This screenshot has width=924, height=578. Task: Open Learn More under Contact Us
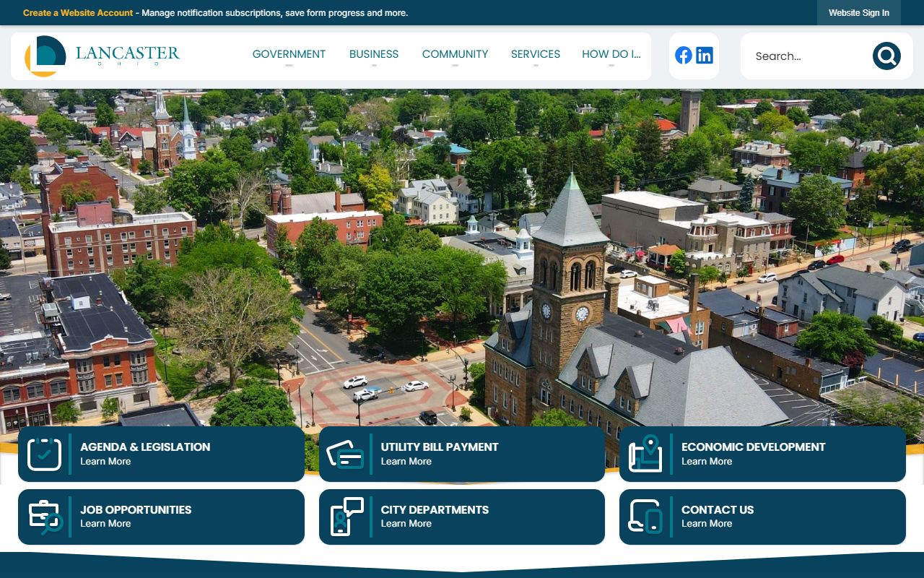(706, 524)
